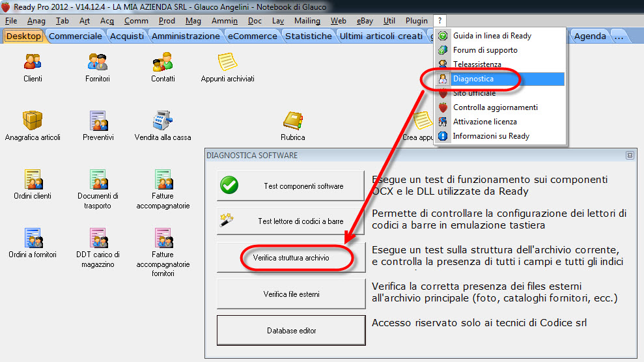Click the Attivazione licenza icon
Image resolution: width=644 pixels, height=362 pixels.
(443, 122)
